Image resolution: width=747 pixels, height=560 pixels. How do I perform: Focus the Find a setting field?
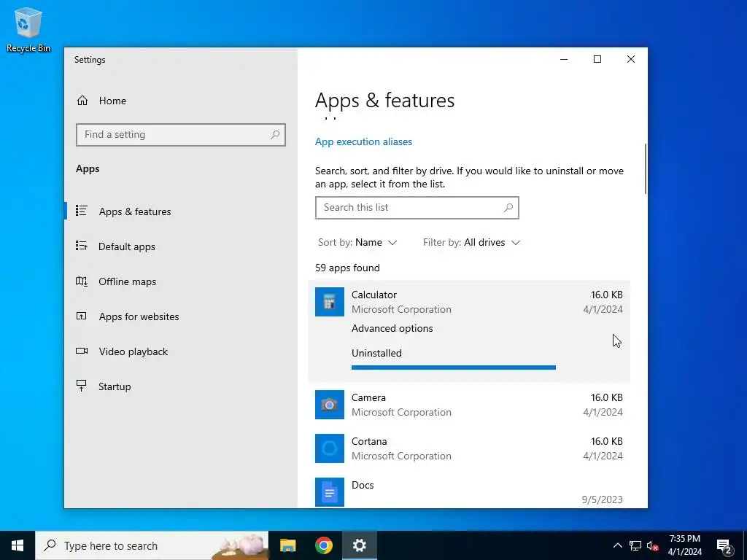pyautogui.click(x=181, y=135)
